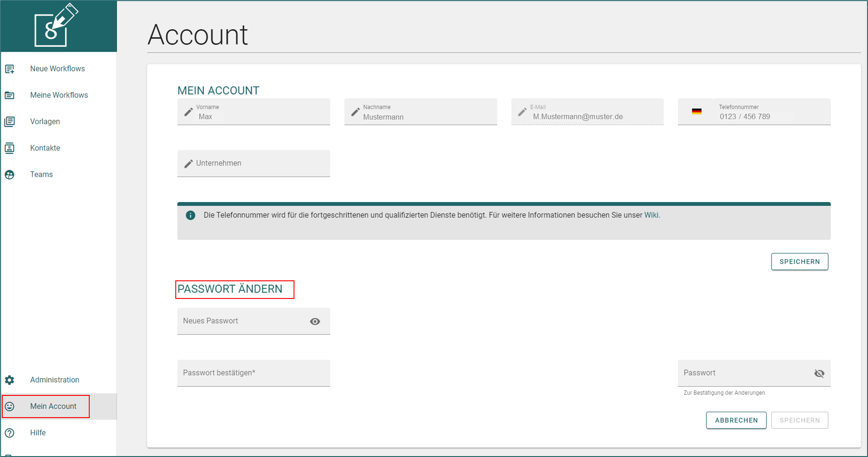
Task: Select Kontakte in the navigation
Action: click(x=58, y=148)
